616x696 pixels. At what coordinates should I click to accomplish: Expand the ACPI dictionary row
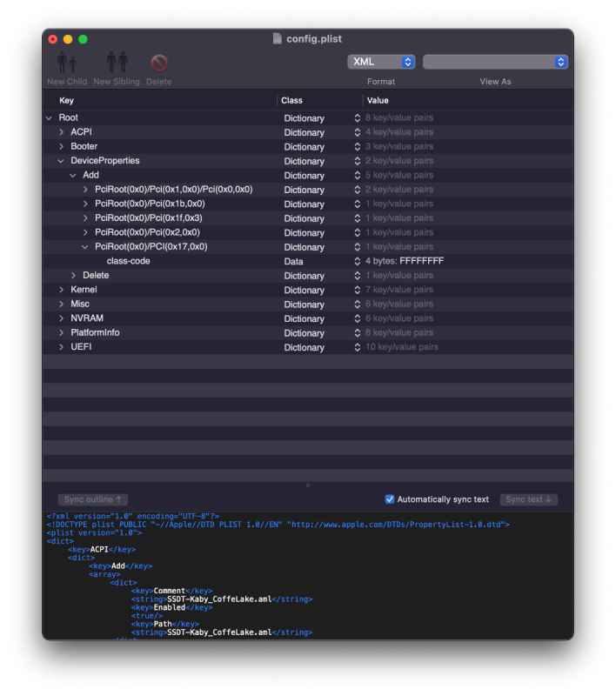click(62, 132)
